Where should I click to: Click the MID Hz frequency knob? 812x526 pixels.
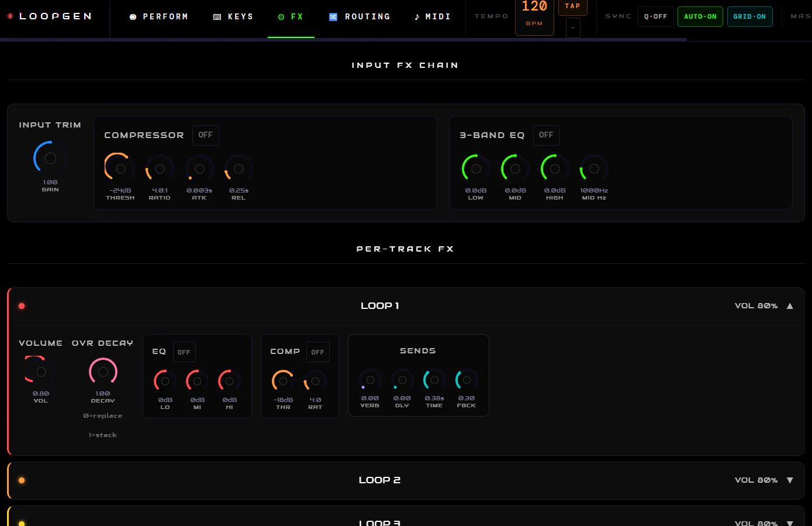tap(594, 169)
